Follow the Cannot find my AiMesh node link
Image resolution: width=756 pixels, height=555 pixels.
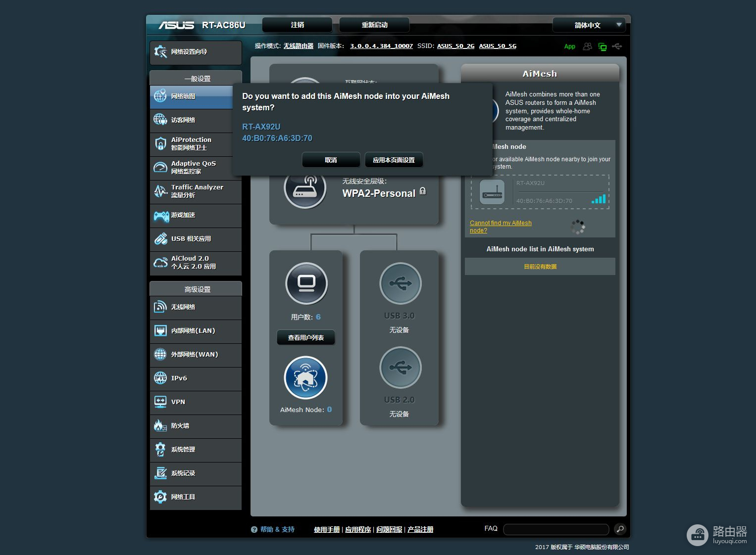click(x=500, y=227)
